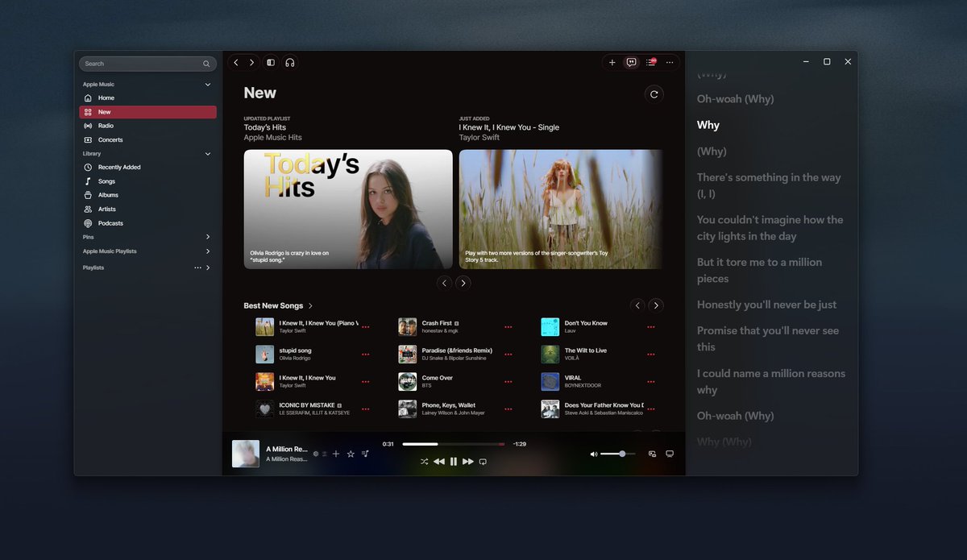This screenshot has height=560, width=967.
Task: Collapse the Library section chevron
Action: [208, 154]
